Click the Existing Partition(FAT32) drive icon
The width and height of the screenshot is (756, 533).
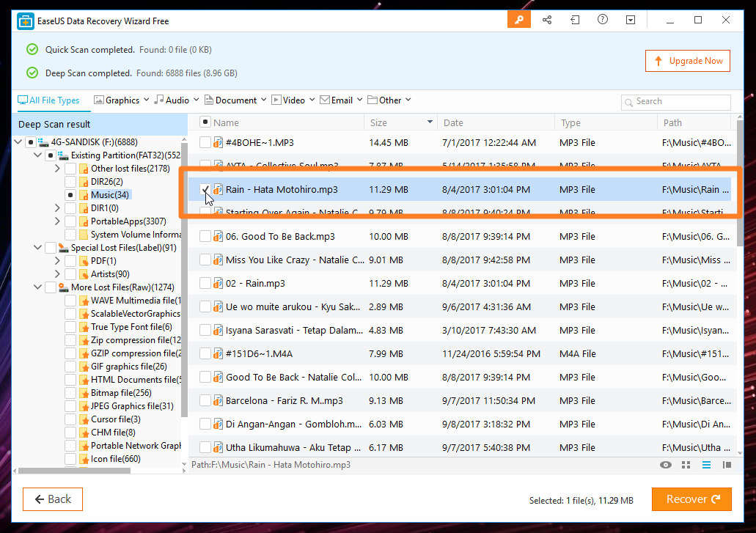pos(63,155)
